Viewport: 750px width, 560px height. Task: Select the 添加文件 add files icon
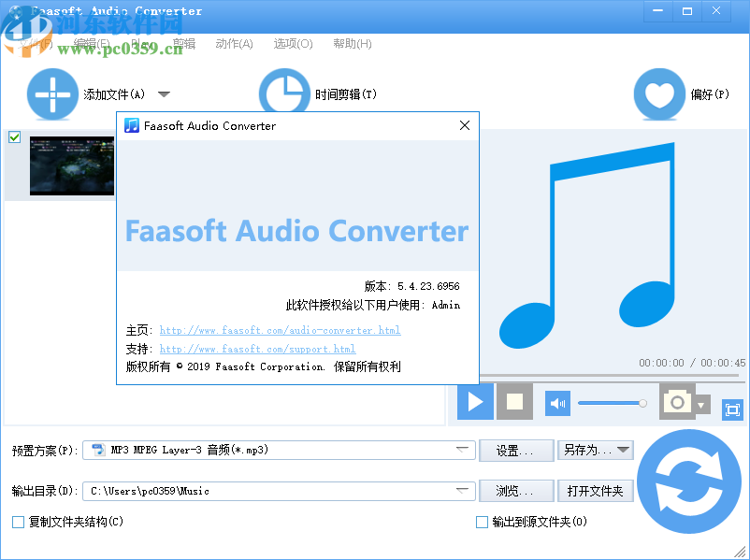(x=52, y=93)
